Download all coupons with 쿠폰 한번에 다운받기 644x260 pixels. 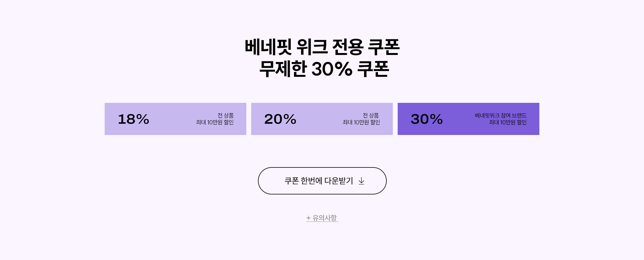click(x=322, y=181)
